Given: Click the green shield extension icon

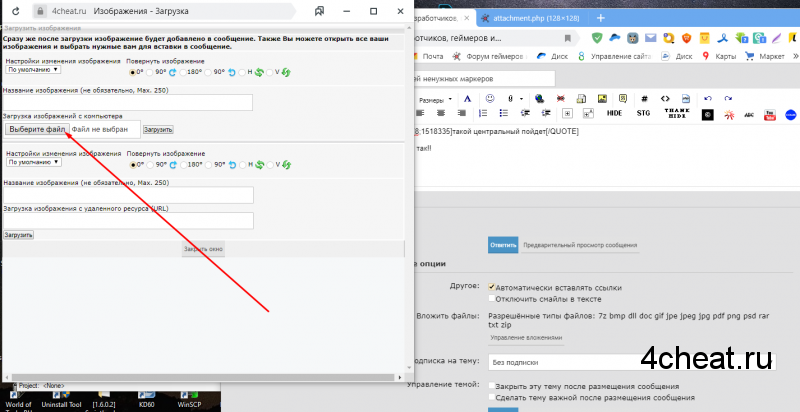Looking at the screenshot, I should pyautogui.click(x=596, y=38).
